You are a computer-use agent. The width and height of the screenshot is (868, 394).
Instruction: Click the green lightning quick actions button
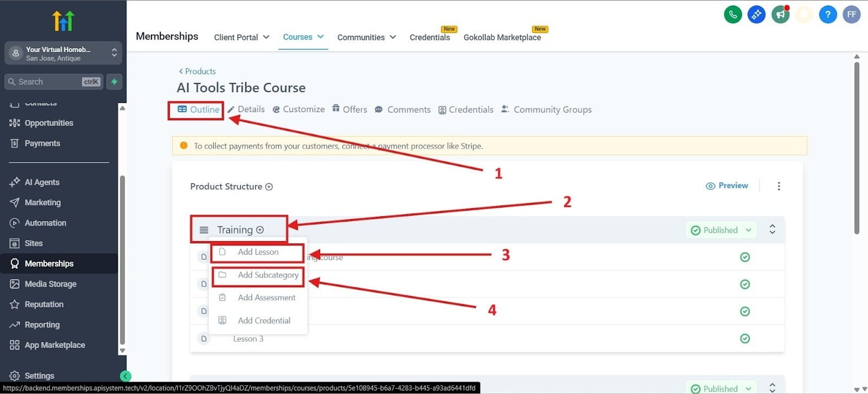pos(114,82)
